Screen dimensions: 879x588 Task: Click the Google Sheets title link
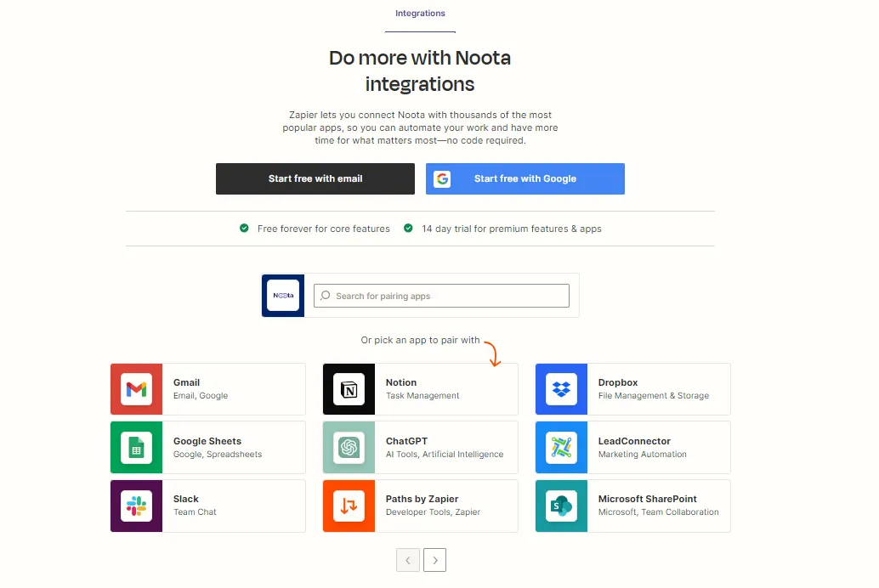tap(207, 441)
